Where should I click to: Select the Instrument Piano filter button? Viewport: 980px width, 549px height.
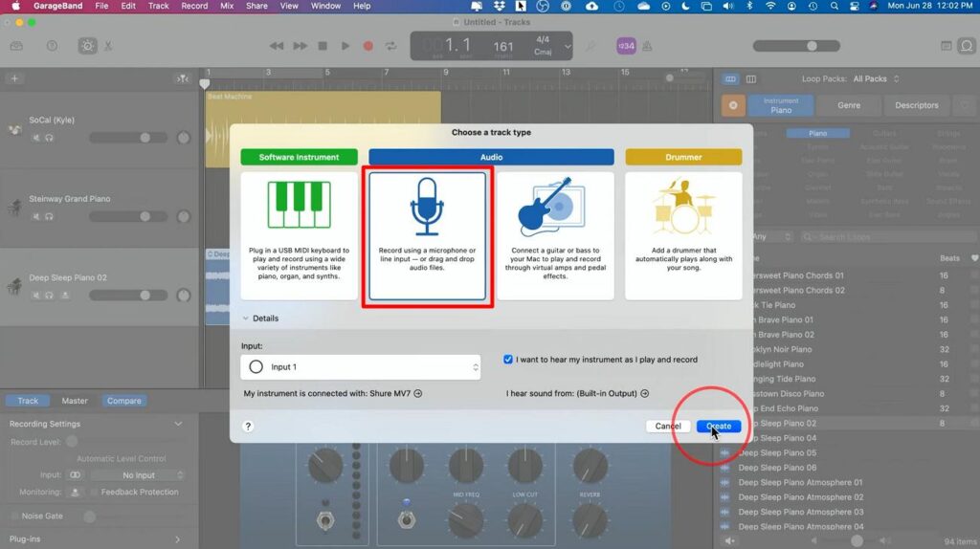[x=781, y=105]
